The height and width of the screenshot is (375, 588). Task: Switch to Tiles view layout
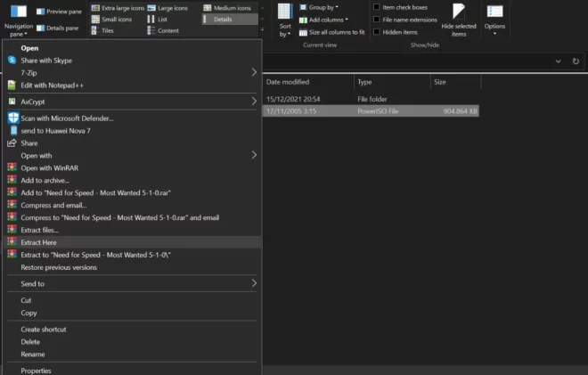[x=102, y=30]
